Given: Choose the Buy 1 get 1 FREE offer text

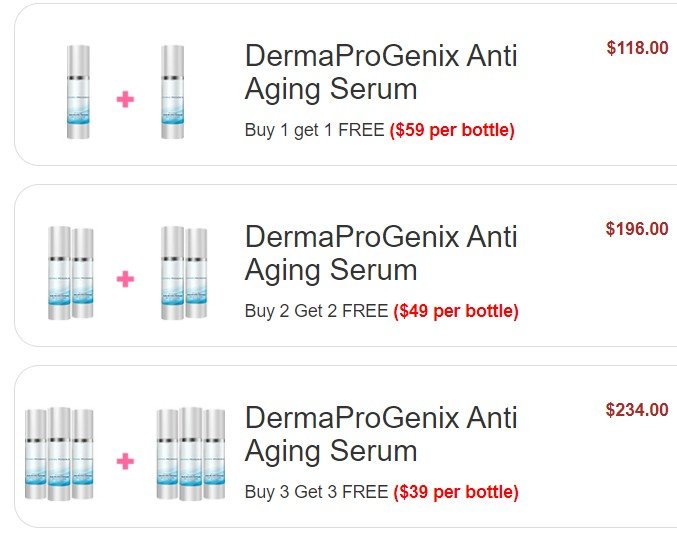Looking at the screenshot, I should (314, 130).
